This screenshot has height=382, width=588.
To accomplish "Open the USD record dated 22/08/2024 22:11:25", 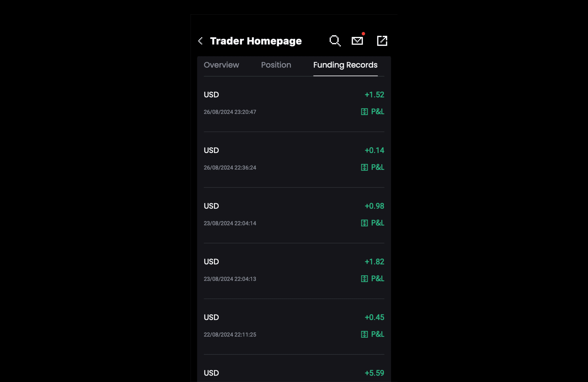I will click(x=294, y=326).
